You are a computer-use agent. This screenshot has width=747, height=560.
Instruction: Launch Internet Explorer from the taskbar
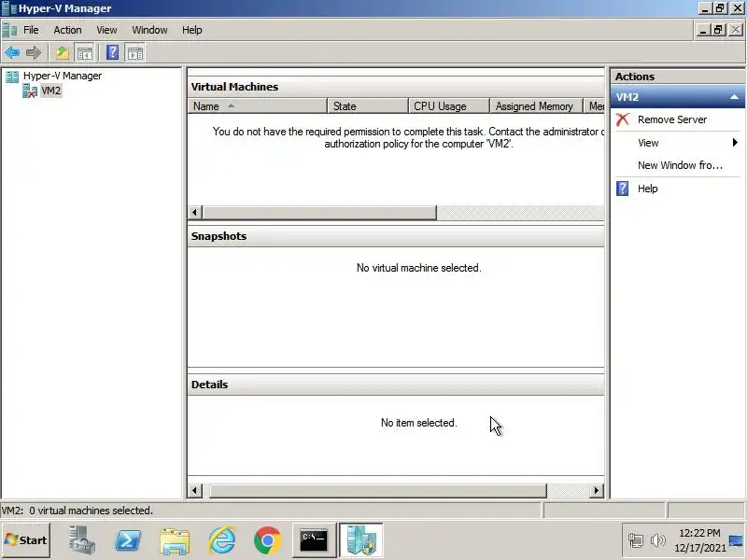tap(221, 540)
